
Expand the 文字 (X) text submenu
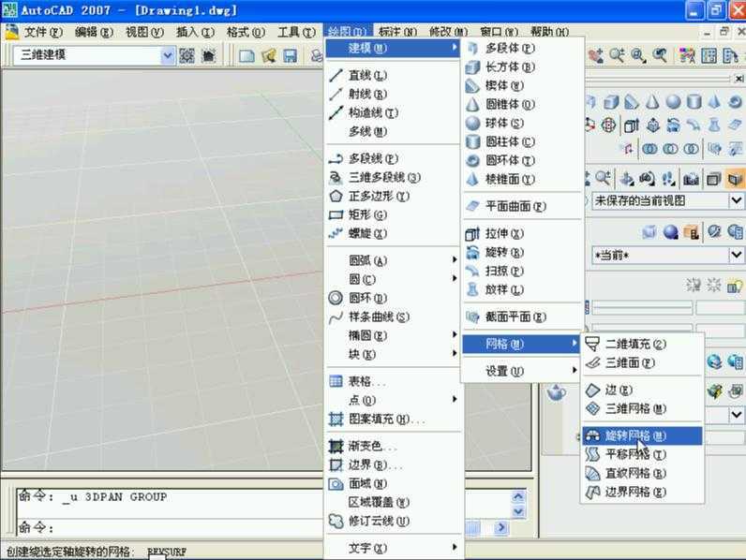click(x=393, y=548)
